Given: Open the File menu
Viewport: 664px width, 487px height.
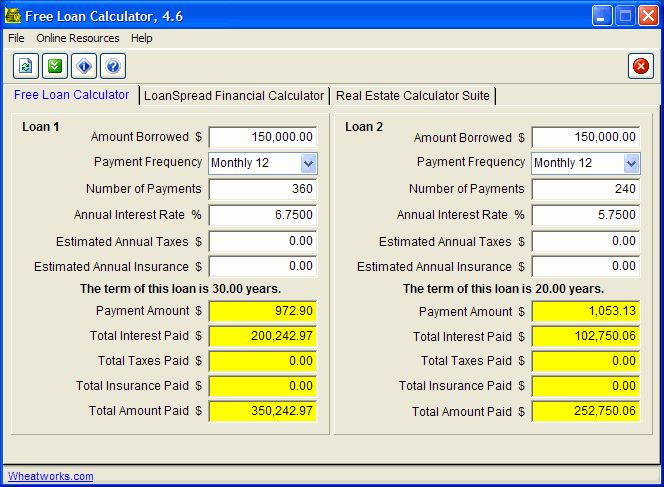Looking at the screenshot, I should point(16,38).
